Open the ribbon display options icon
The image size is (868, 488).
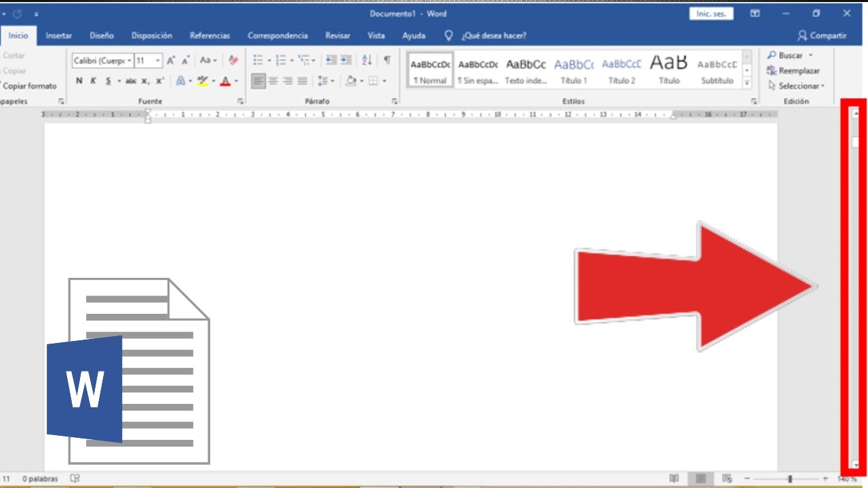(x=755, y=14)
